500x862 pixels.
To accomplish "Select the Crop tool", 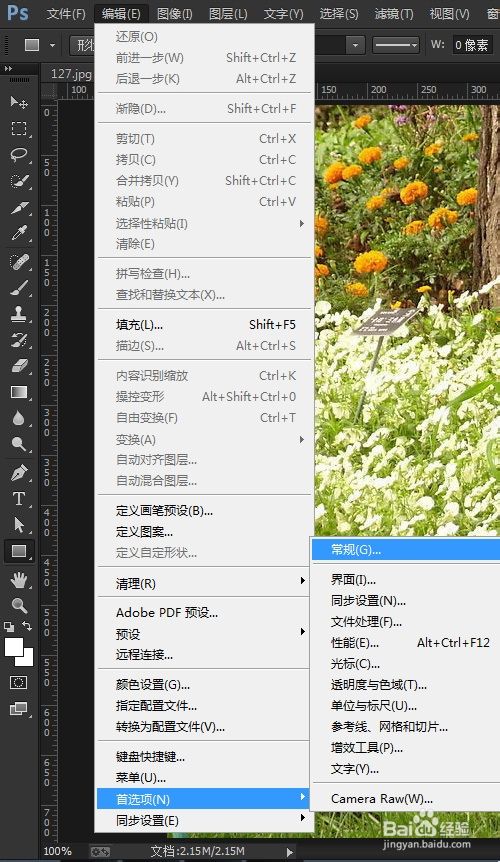I will [19, 208].
